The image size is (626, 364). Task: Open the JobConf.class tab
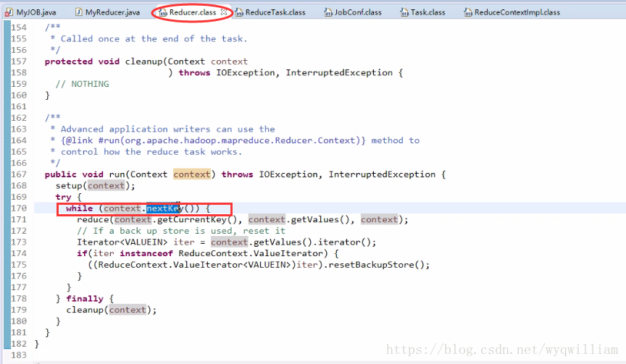[x=353, y=12]
